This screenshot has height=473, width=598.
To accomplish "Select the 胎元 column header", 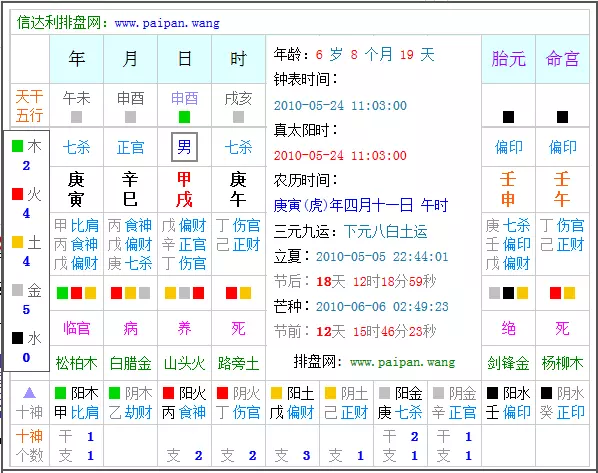I will 508,59.
